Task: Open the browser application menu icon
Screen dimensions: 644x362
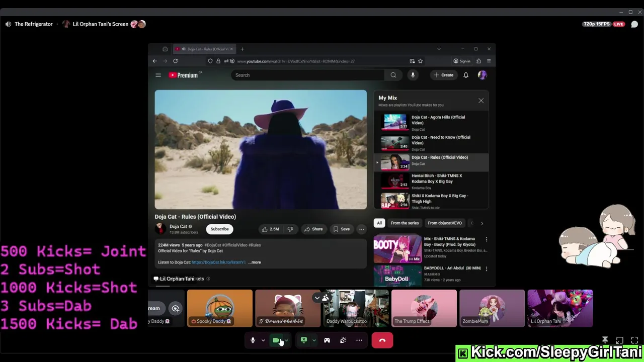Action: (x=489, y=61)
